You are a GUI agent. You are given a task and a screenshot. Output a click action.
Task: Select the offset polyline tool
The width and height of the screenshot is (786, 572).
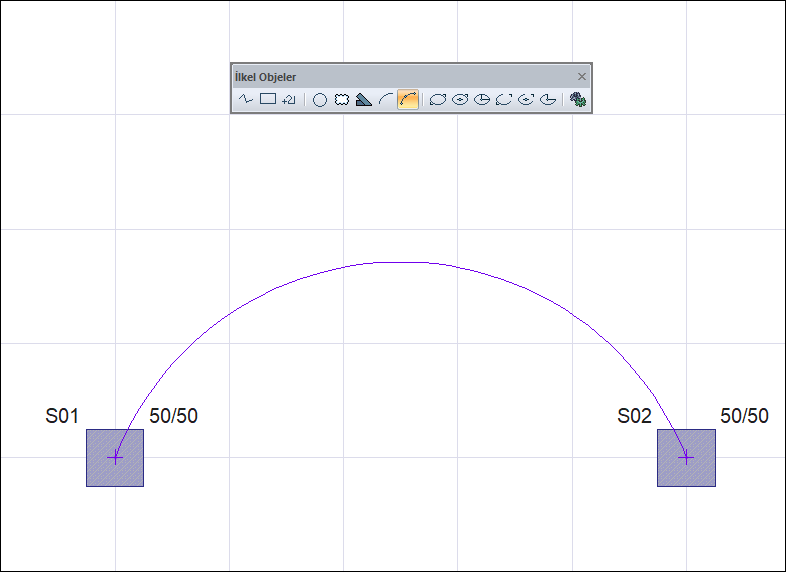click(x=289, y=99)
